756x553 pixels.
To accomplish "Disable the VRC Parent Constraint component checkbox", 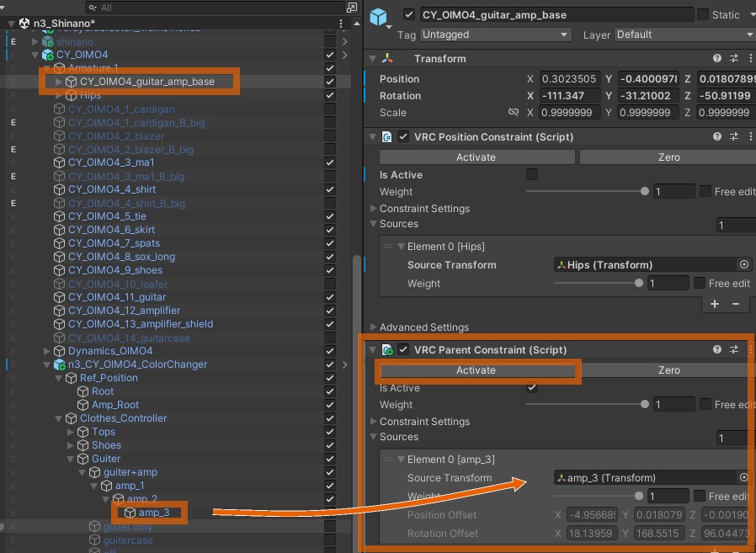I will click(x=403, y=349).
